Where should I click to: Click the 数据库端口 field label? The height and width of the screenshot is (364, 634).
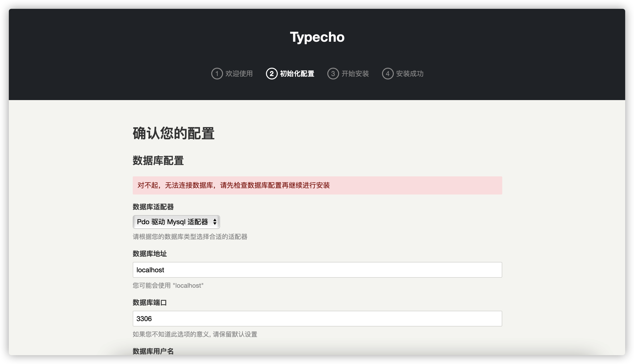pos(149,302)
